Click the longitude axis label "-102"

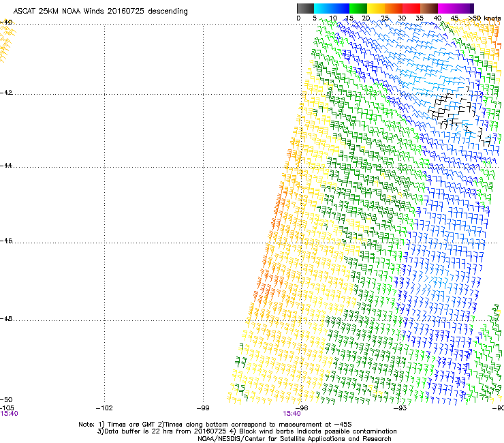[x=104, y=408]
